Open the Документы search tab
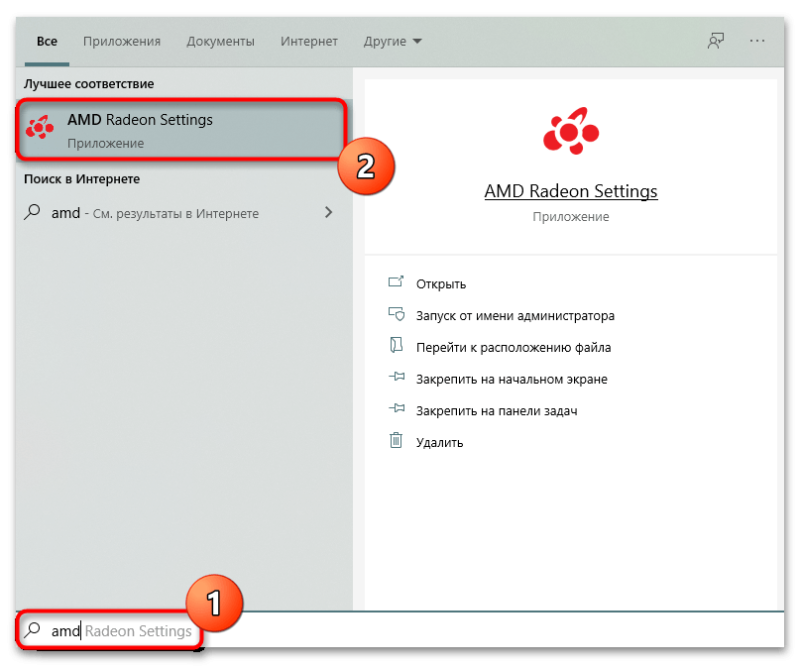Image resolution: width=800 pixels, height=668 pixels. click(220, 41)
